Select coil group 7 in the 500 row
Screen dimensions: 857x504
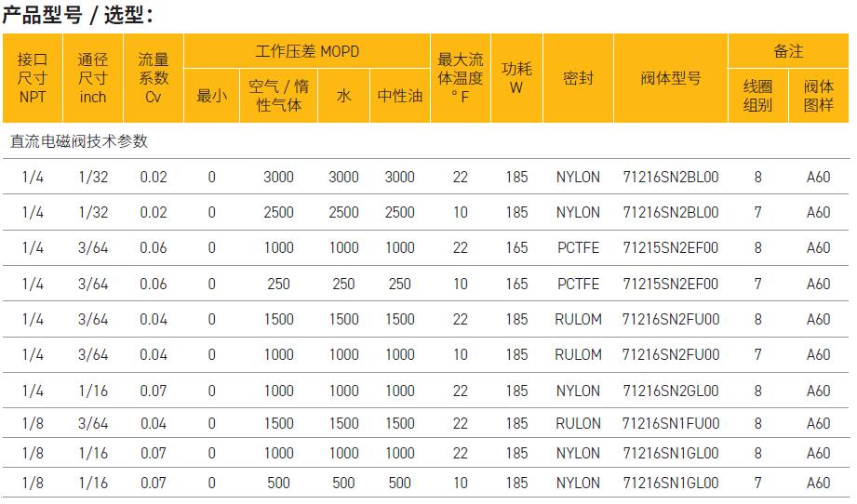coord(758,484)
